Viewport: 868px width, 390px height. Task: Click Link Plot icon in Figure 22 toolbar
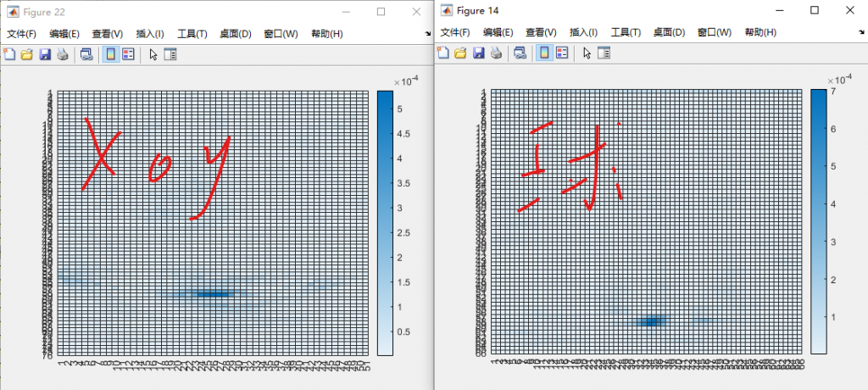[x=86, y=55]
